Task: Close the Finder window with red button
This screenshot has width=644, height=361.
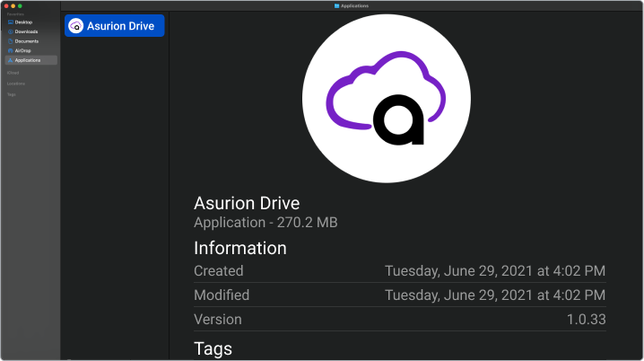Action: (6, 5)
